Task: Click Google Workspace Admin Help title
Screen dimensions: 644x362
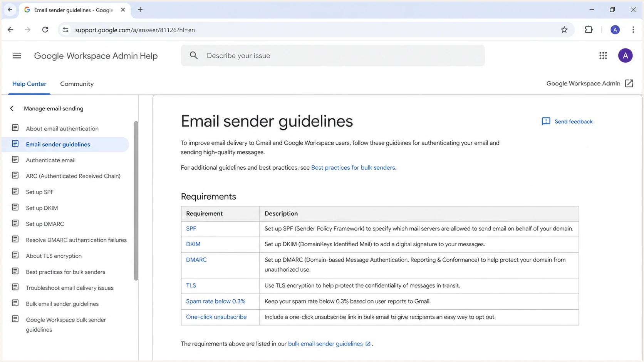Action: click(x=96, y=56)
